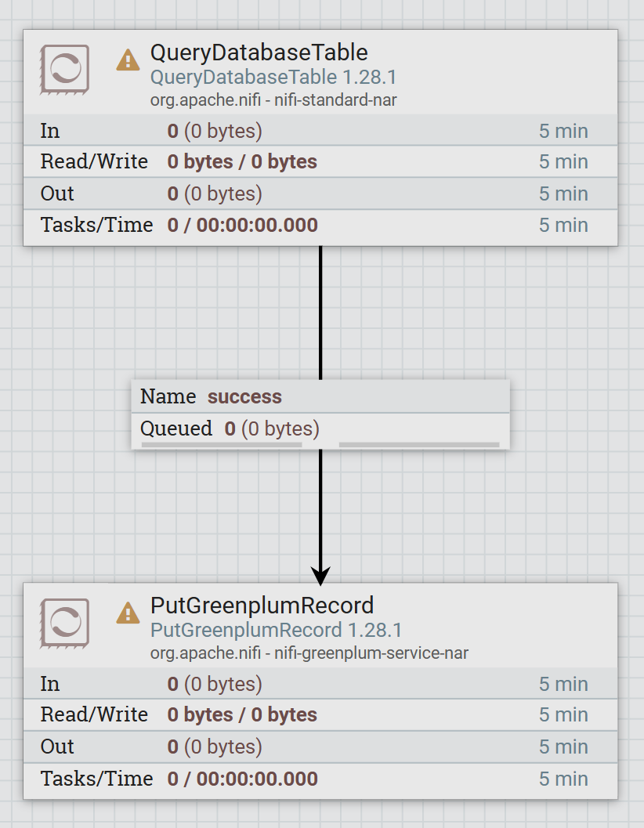This screenshot has height=828, width=644.
Task: Click the nifi-standard-nar bundle text
Action: (335, 99)
